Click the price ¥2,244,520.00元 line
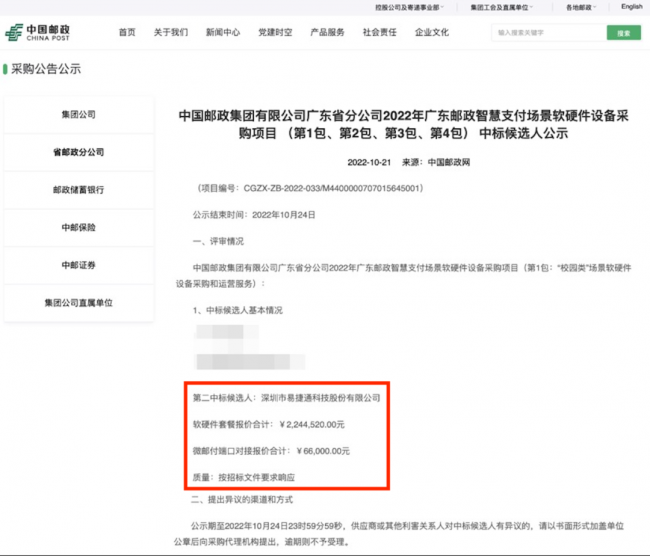Image resolution: width=650 pixels, height=556 pixels. (x=269, y=425)
